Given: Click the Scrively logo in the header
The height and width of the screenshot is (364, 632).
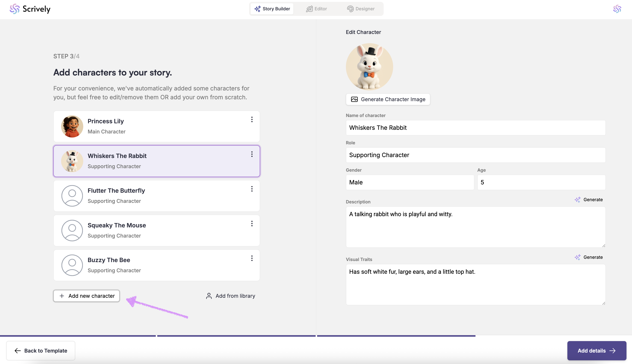Looking at the screenshot, I should click(x=30, y=9).
